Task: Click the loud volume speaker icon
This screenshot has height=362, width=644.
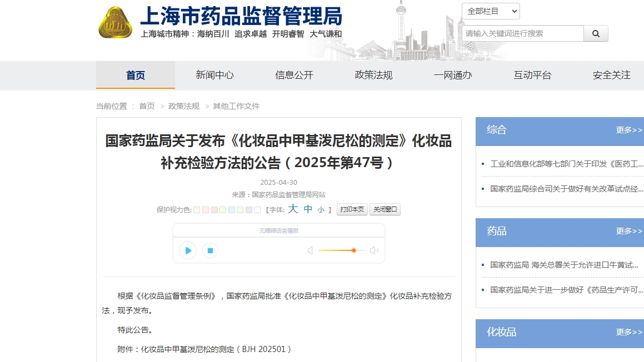Action: coord(374,250)
